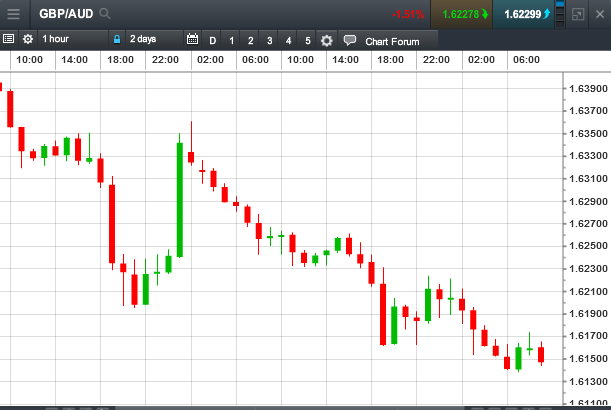The width and height of the screenshot is (611, 410).
Task: Click the -1.51% daily change value
Action: (x=408, y=15)
